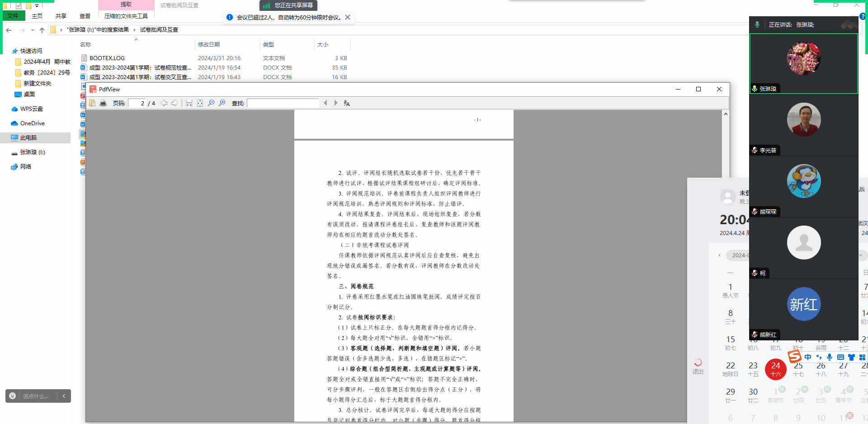Zoom out using the magnifier minus icon
The width and height of the screenshot is (868, 424).
pyautogui.click(x=211, y=103)
